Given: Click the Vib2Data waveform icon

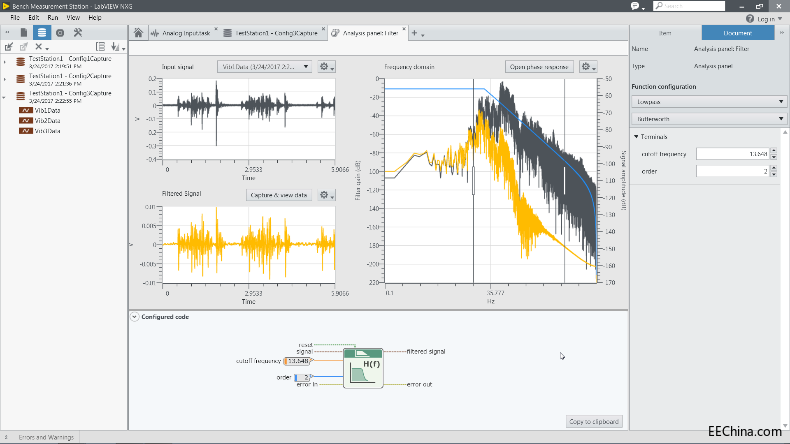Looking at the screenshot, I should click(x=26, y=120).
